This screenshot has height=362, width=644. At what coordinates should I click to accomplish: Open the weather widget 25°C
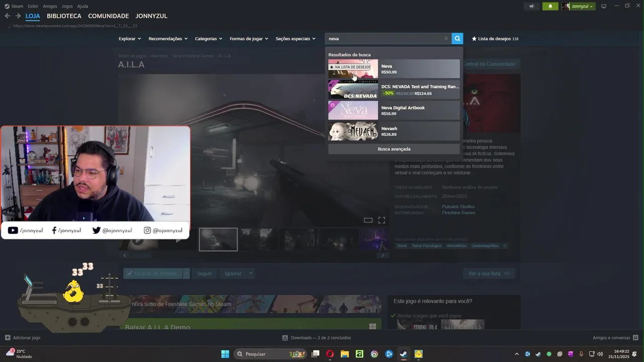[19, 354]
